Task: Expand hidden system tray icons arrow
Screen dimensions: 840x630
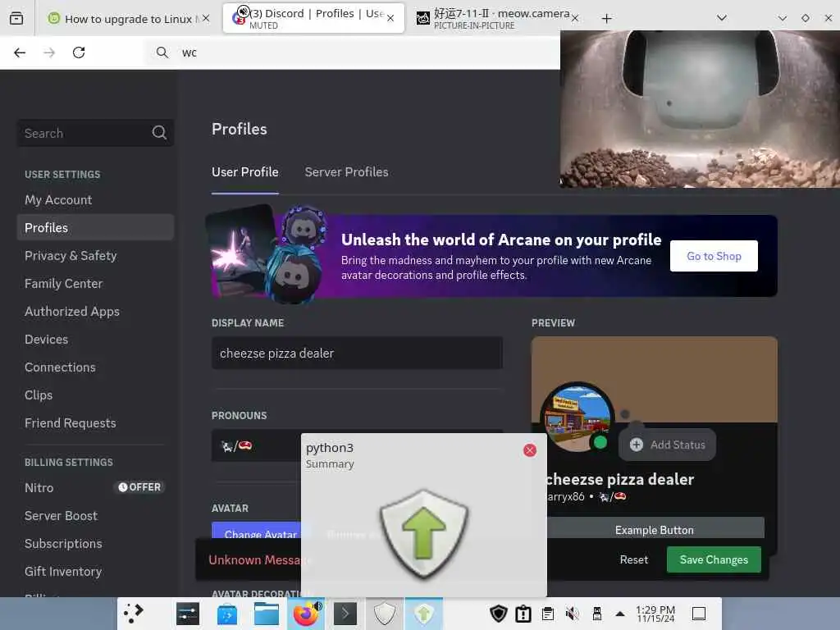Action: click(x=620, y=614)
